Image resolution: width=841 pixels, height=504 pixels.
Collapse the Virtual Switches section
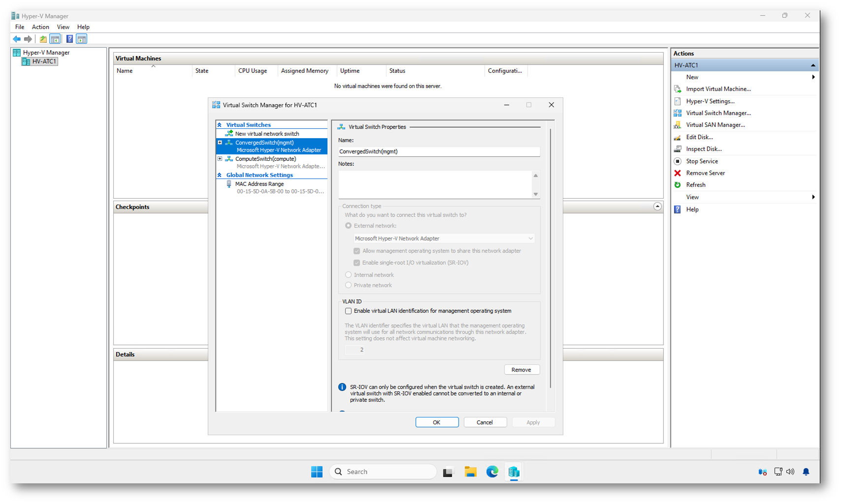point(219,125)
